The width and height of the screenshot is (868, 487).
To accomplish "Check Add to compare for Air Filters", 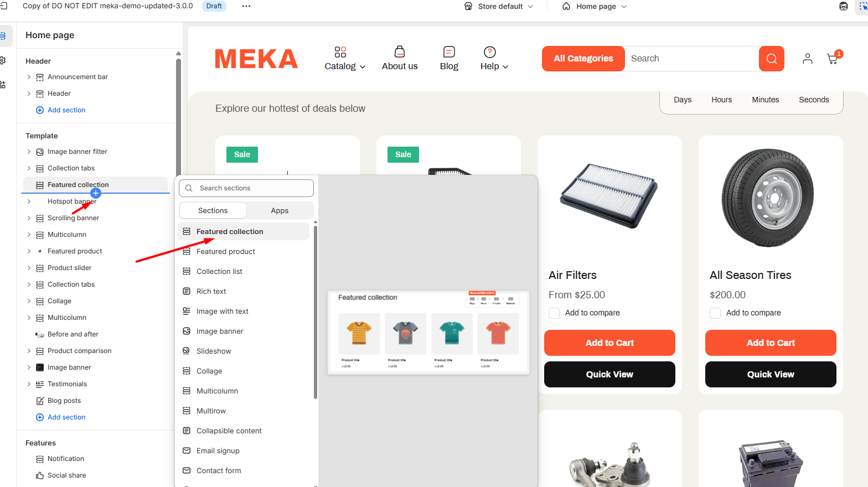I will coord(554,313).
